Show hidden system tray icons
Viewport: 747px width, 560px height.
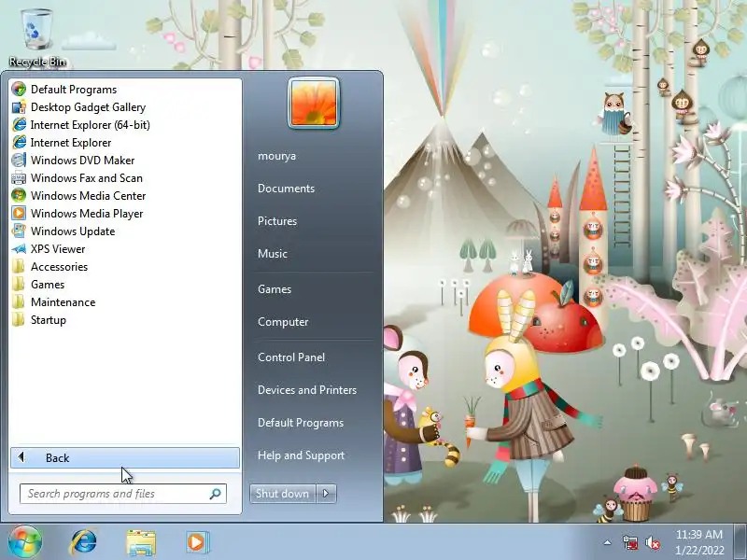pyautogui.click(x=608, y=542)
